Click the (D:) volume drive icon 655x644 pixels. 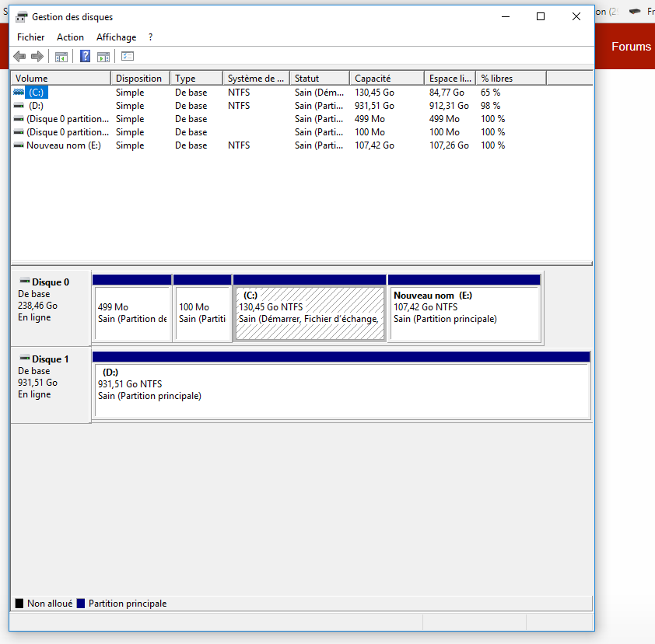[19, 105]
